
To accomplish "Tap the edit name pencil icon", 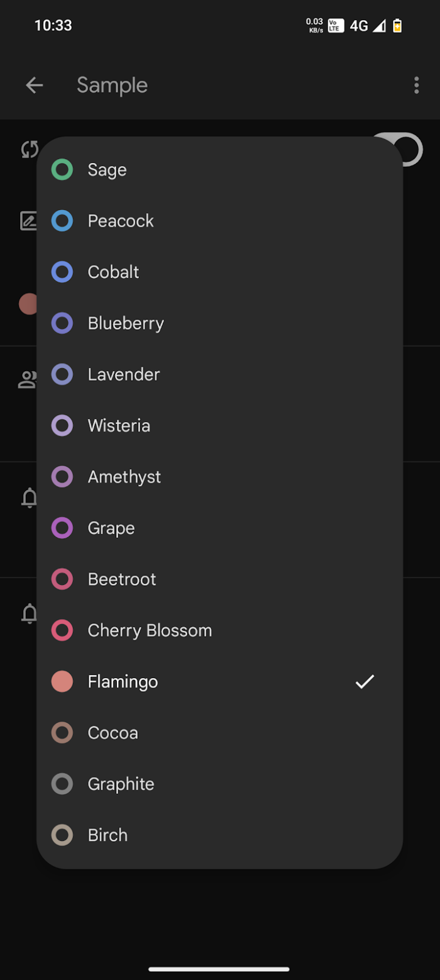I will coord(28,221).
